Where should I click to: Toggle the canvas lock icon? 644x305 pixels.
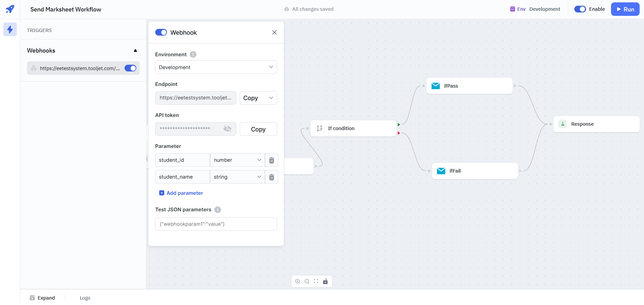tap(325, 281)
